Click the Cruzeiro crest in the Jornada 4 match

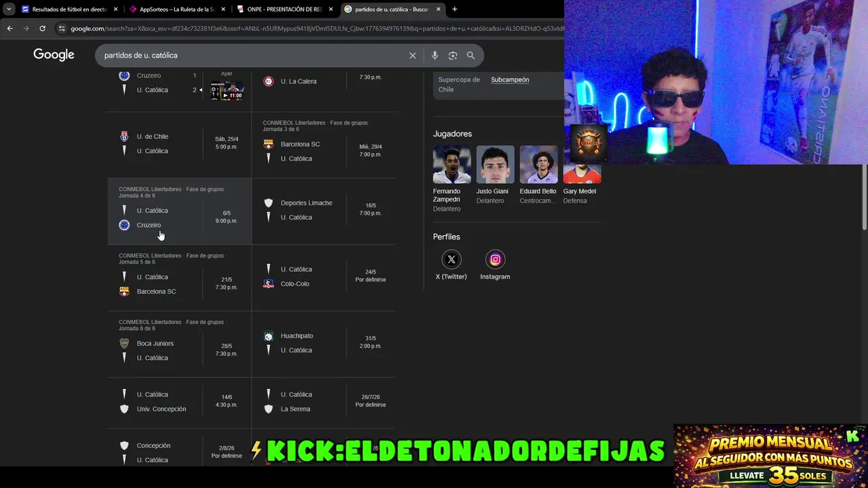(124, 225)
